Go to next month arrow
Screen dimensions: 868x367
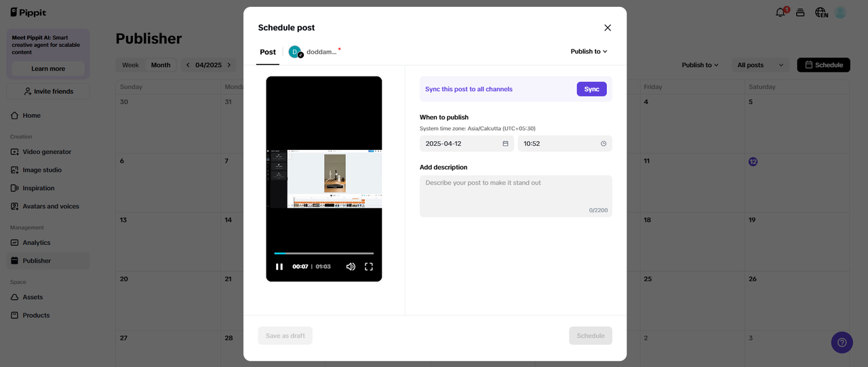[229, 65]
